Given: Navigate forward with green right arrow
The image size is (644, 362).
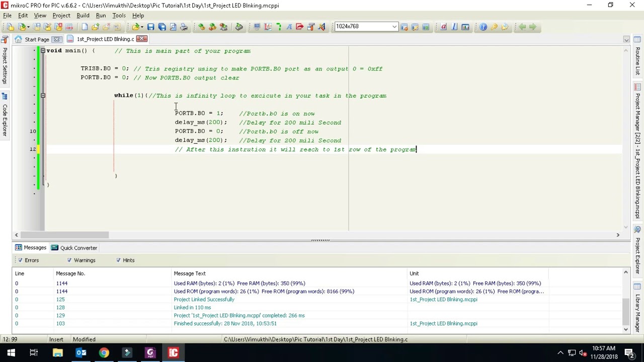Looking at the screenshot, I should (533, 27).
